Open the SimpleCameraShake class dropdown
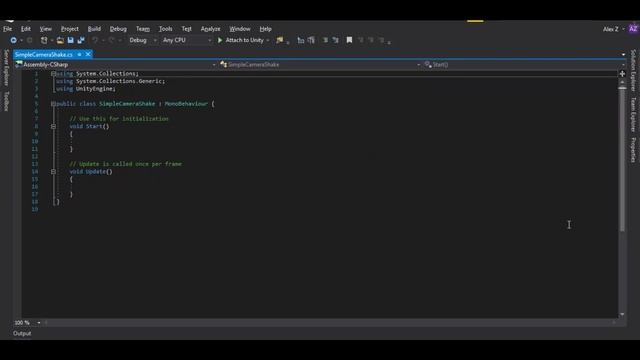This screenshot has height=360, width=640. pos(320,64)
